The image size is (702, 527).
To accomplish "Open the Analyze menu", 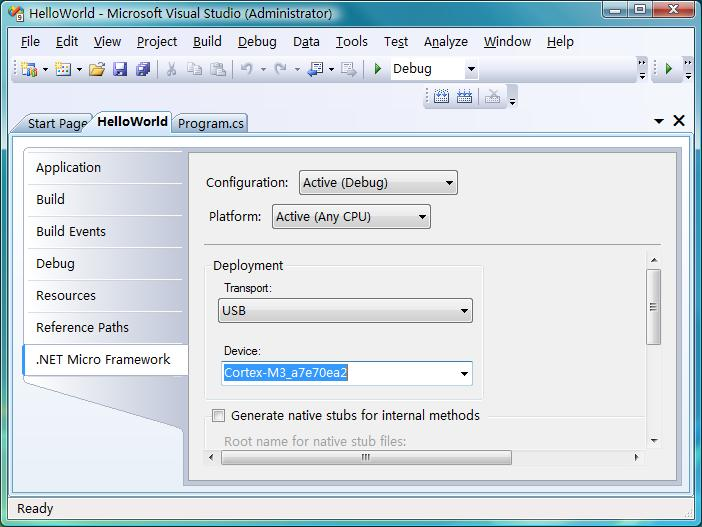I will point(446,42).
